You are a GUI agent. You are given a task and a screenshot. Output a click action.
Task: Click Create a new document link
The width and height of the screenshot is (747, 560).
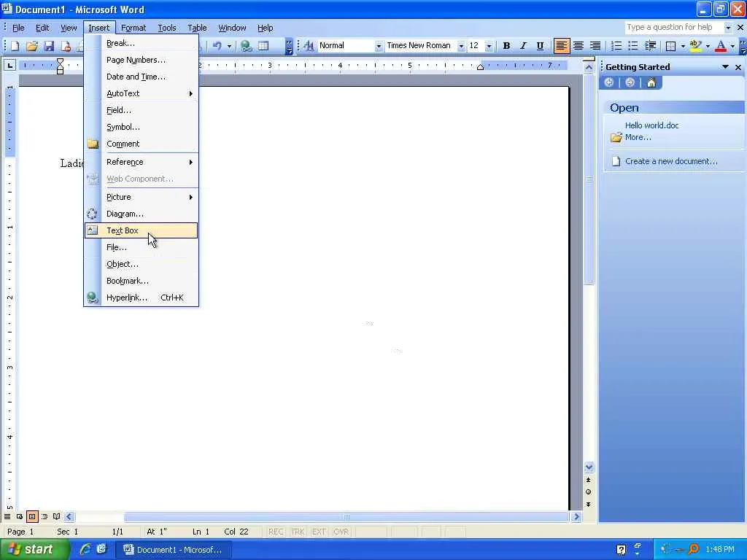coord(671,161)
